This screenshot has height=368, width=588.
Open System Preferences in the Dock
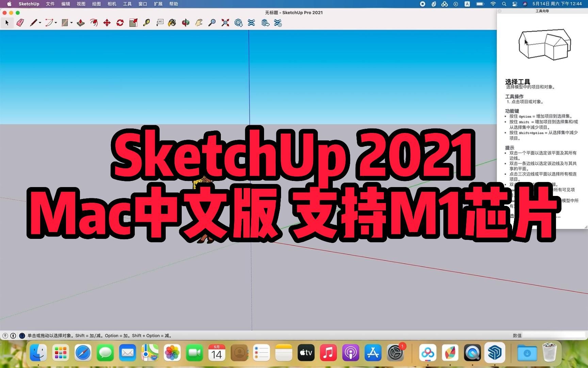point(395,353)
